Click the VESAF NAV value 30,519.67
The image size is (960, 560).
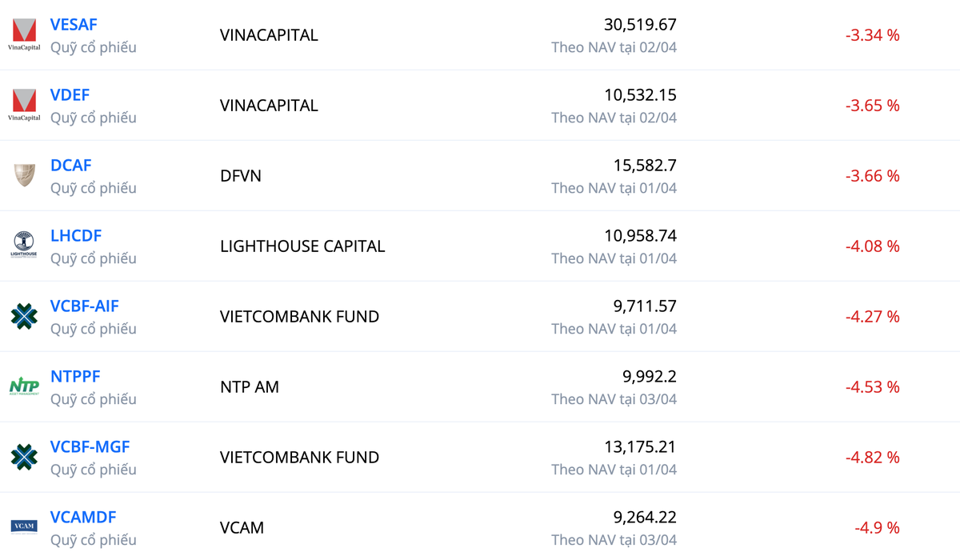coord(640,25)
